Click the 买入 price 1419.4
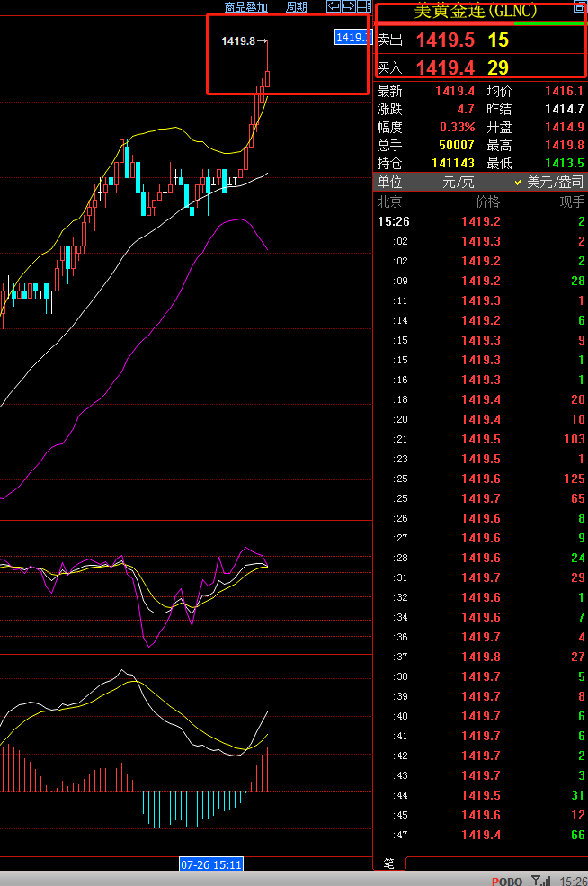 (445, 67)
